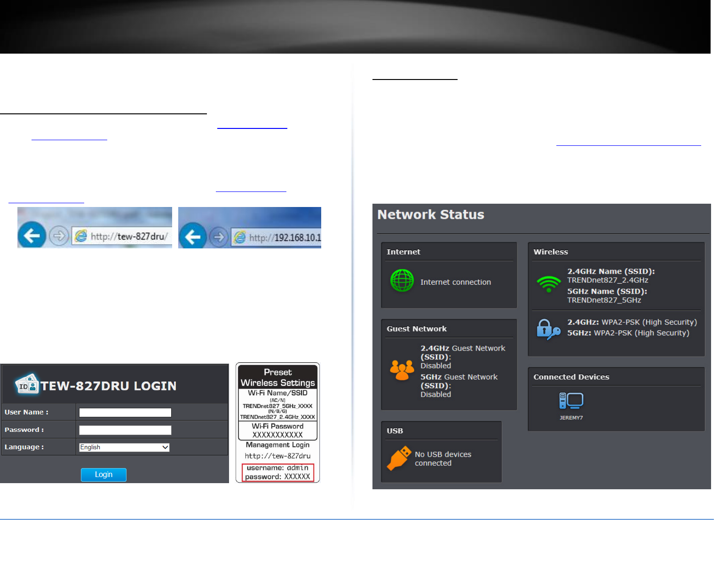Click 'http://tew-827dru' on the preset sticker
728x565 pixels.
click(277, 456)
